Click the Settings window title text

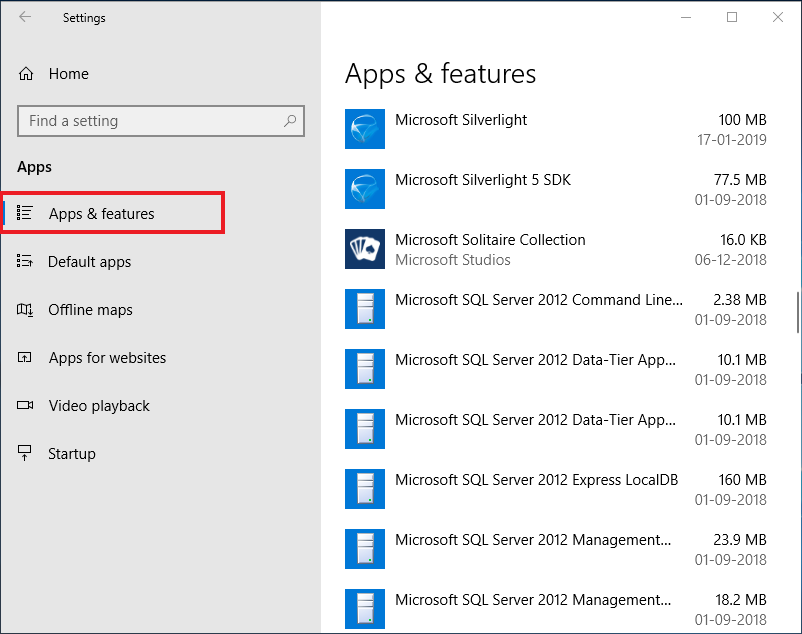84,18
